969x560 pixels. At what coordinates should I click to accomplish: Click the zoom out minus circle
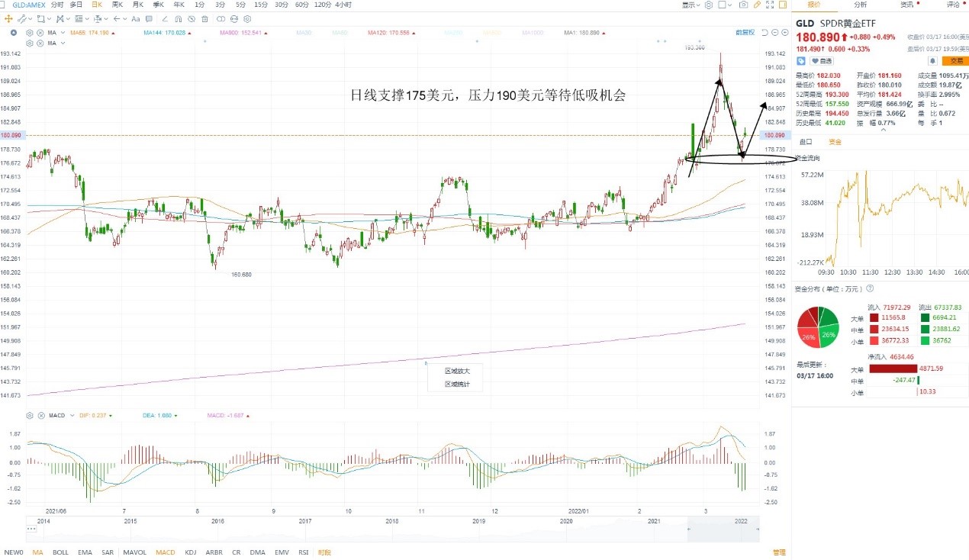pos(775,32)
